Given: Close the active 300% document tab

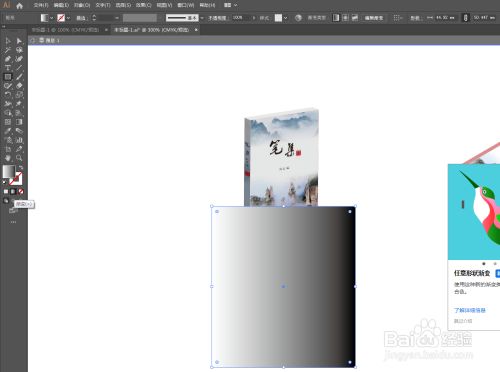Looking at the screenshot, I should pos(196,30).
